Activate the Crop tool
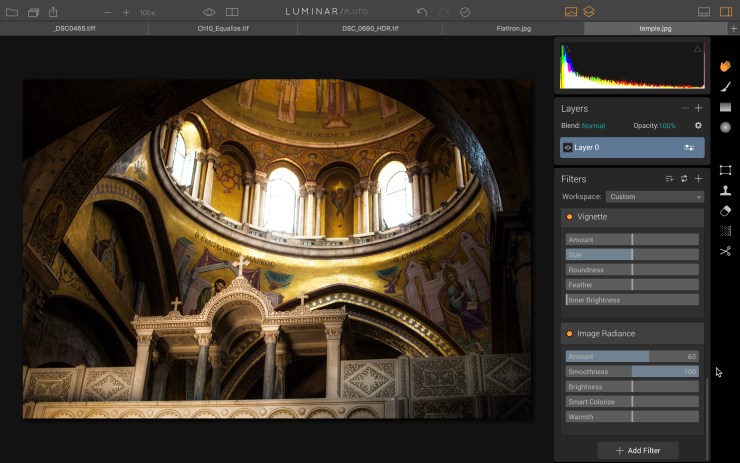Screen dimensions: 740x463 [x=725, y=170]
